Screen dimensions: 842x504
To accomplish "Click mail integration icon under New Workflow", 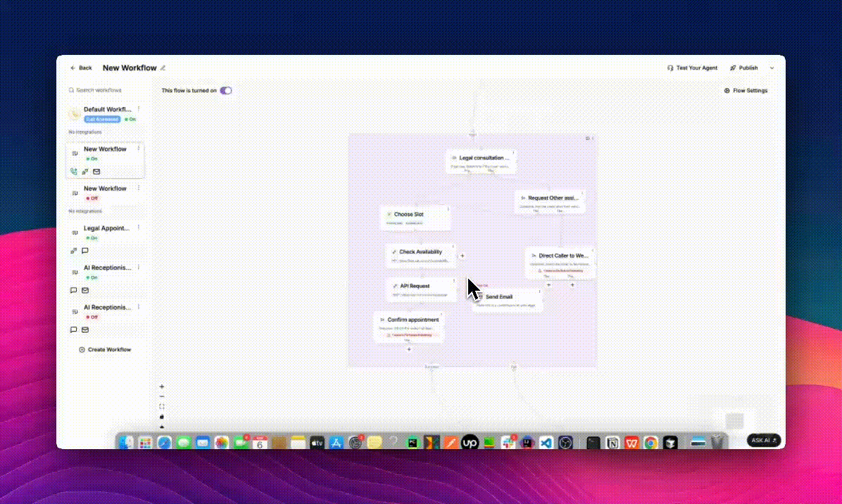I will click(96, 172).
